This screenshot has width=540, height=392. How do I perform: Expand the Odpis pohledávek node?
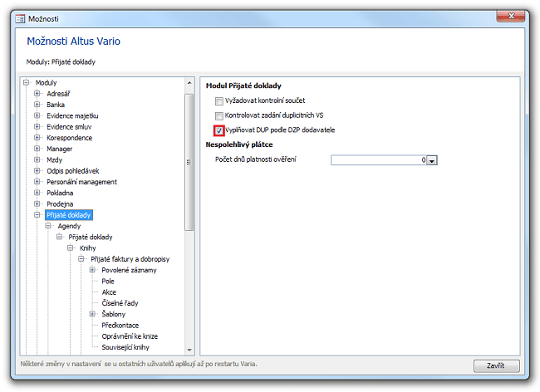pos(37,171)
